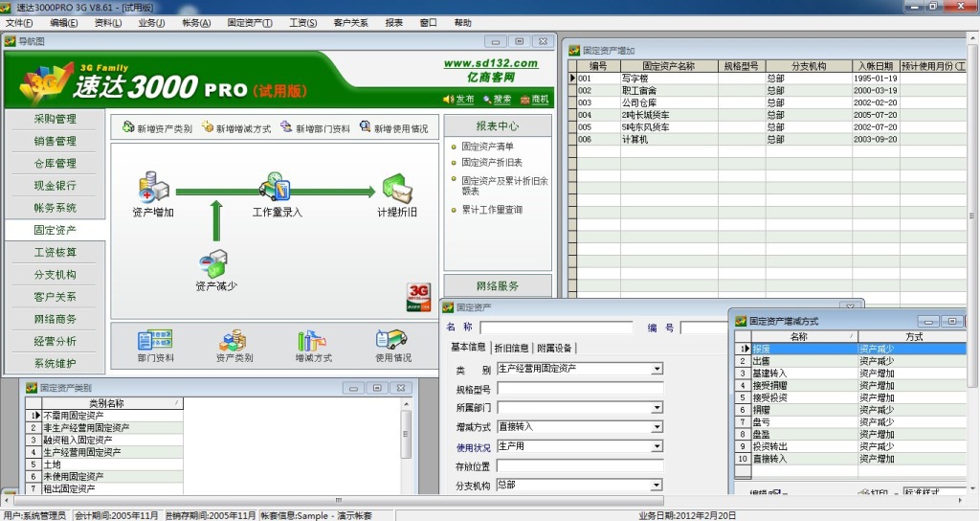Open the 业务(J) menu
The image size is (980, 521).
pos(151,23)
